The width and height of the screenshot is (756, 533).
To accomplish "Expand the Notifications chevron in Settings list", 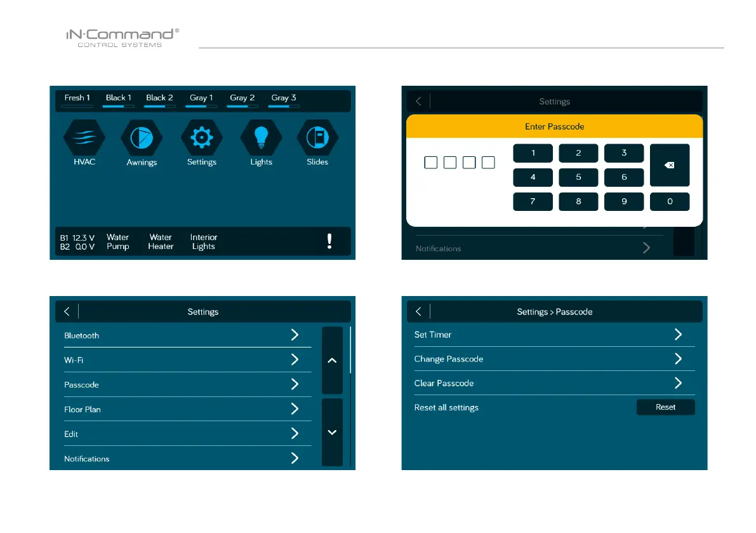I will (295, 458).
